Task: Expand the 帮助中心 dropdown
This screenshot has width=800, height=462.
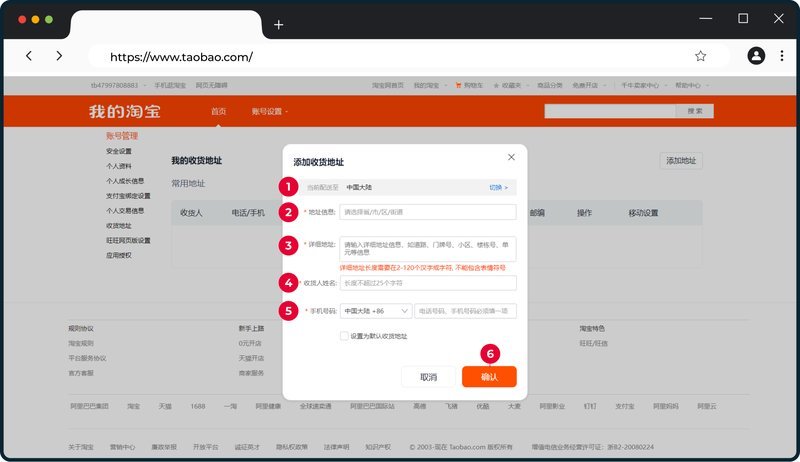Action: (x=692, y=85)
